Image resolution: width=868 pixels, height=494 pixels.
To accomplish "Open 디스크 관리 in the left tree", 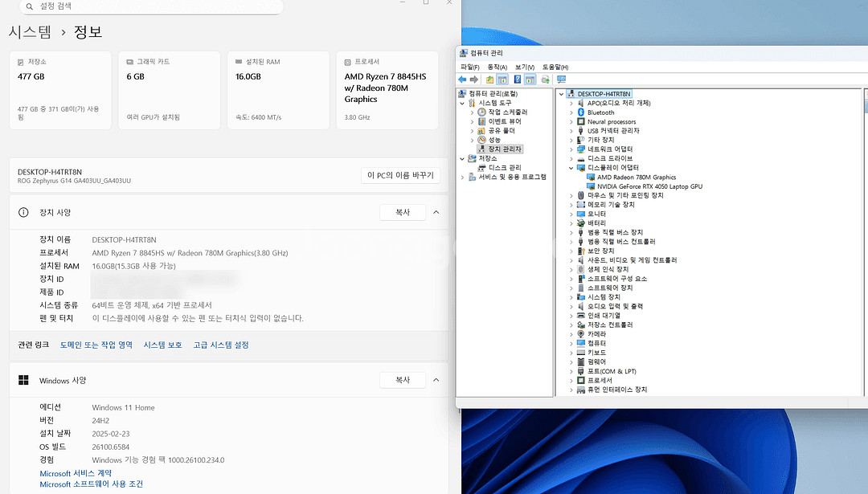I will [505, 168].
